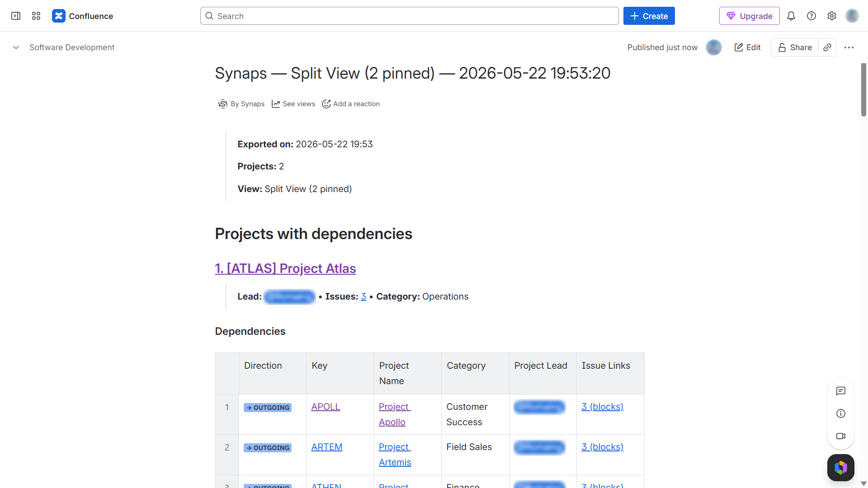
Task: Click the Dependencies subheading
Action: 250,331
